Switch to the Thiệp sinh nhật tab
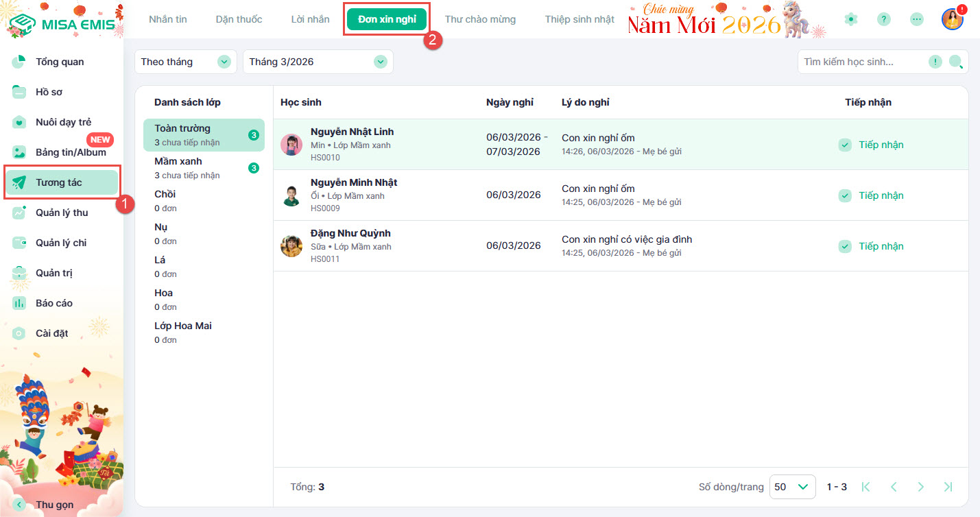This screenshot has width=980, height=517. point(579,19)
